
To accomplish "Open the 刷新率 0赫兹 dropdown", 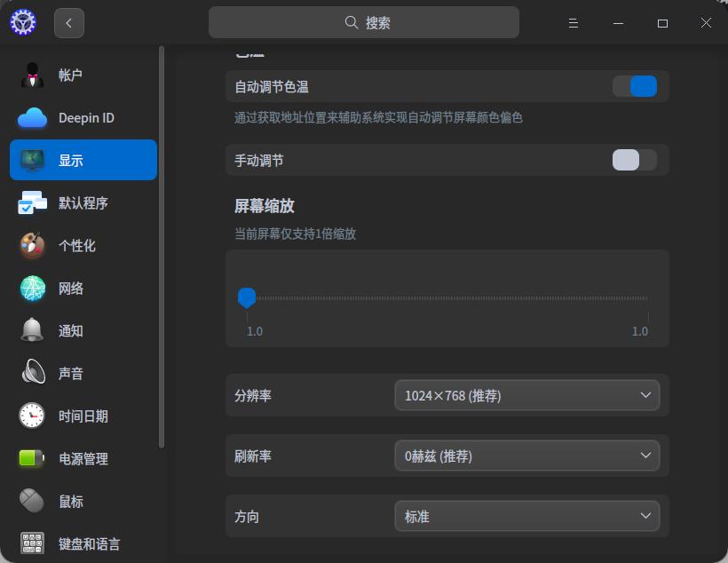I will (x=527, y=456).
